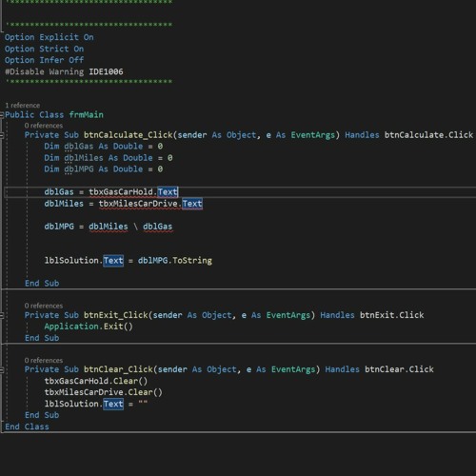Open the '1 reference' CodeLens above frmMain

tap(23, 106)
